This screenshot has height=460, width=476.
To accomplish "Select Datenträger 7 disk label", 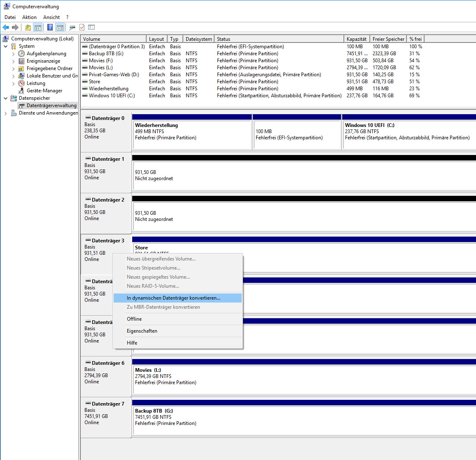I will point(106,418).
